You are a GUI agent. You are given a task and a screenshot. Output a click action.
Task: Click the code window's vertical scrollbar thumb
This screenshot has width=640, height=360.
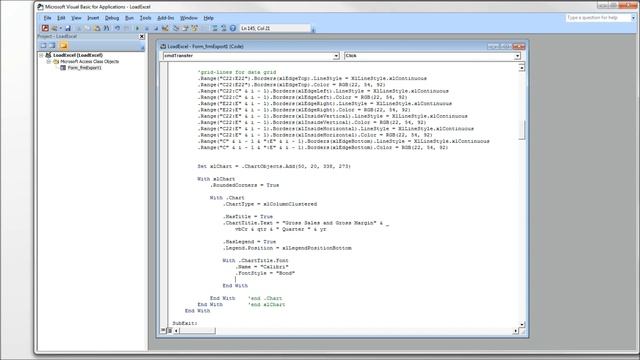coord(522,130)
